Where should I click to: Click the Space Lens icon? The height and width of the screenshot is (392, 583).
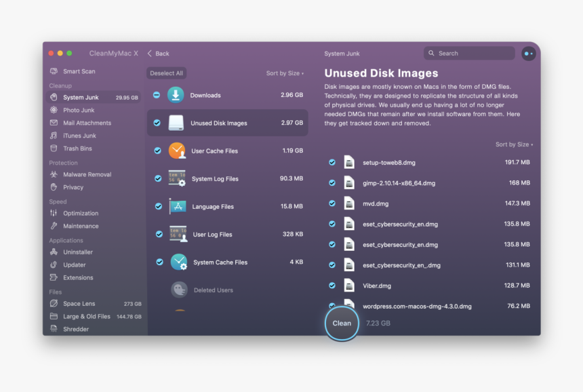point(54,303)
